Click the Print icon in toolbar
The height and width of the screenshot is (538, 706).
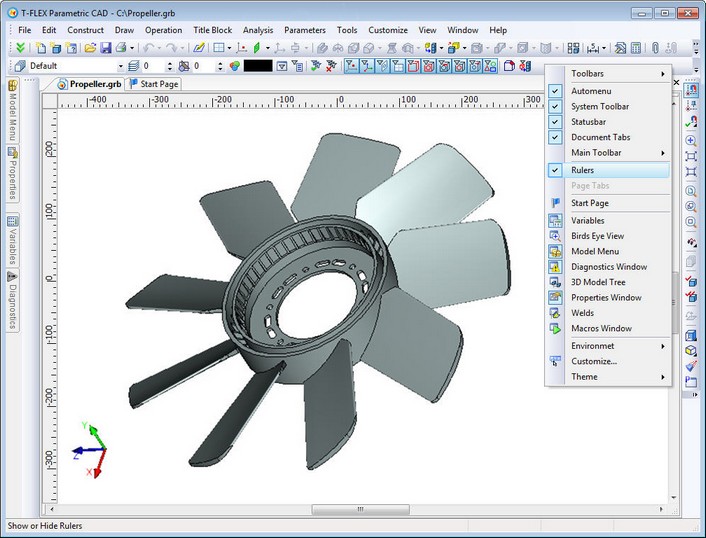pyautogui.click(x=121, y=48)
